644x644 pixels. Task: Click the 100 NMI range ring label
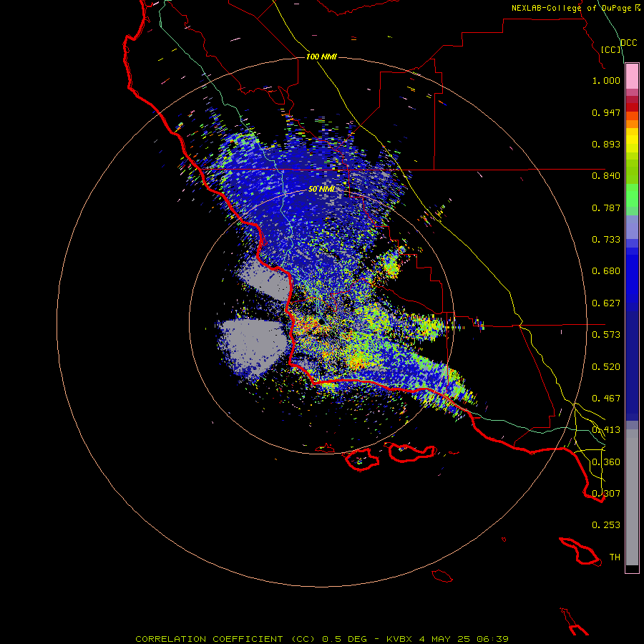[x=321, y=57]
